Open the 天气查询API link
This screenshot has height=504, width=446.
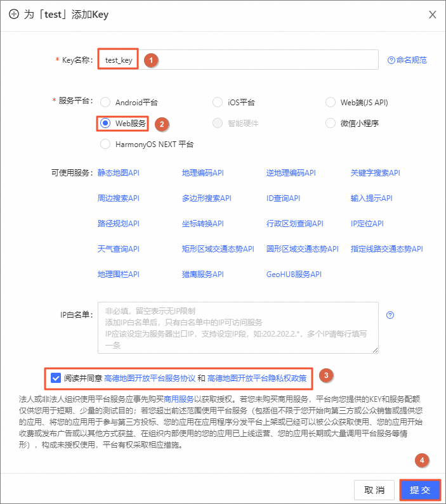119,249
